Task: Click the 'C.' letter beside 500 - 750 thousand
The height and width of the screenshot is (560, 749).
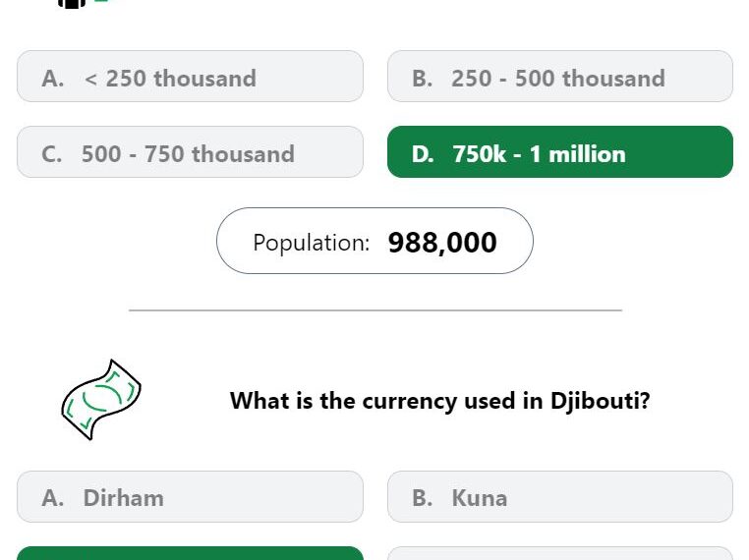Action: coord(51,154)
